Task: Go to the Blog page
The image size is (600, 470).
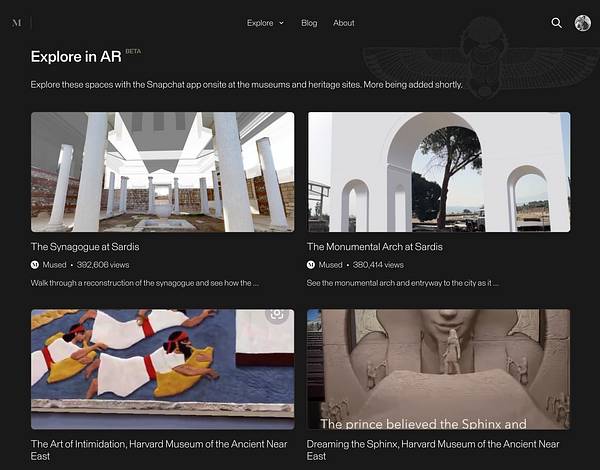Action: [x=309, y=23]
